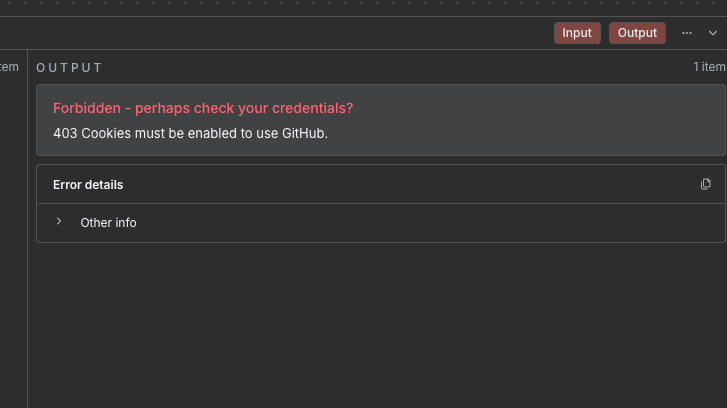Click the left panel's partial item label
Image resolution: width=727 pixels, height=408 pixels.
click(x=9, y=67)
